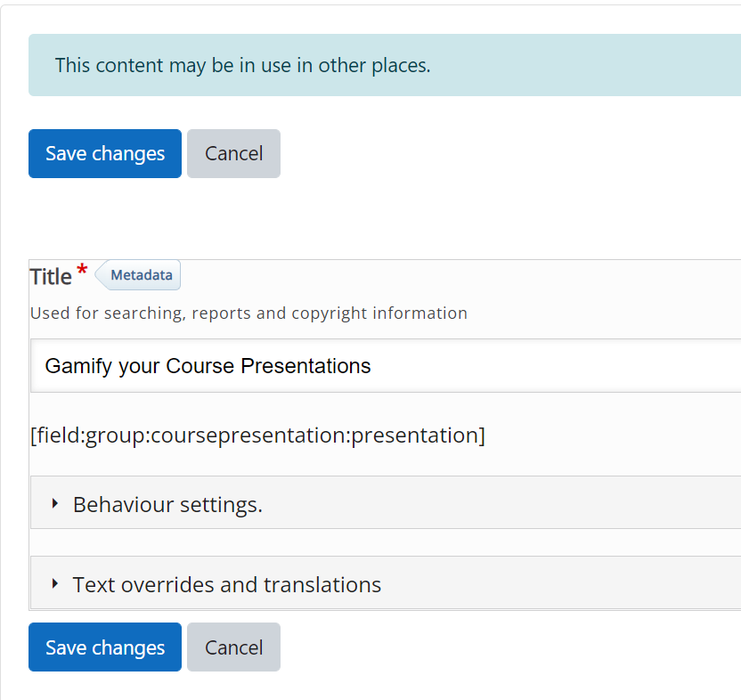Open the Metadata tag beside Title
This screenshot has width=741, height=700.
138,275
